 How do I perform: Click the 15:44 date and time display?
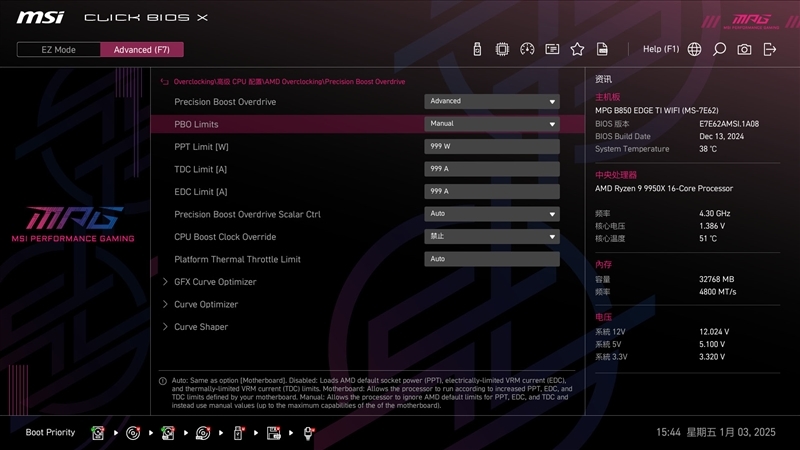click(716, 432)
